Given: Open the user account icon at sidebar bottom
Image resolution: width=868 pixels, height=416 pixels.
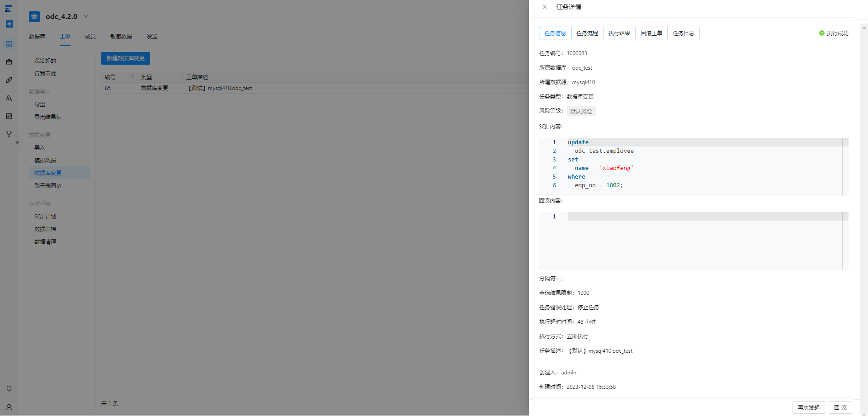Looking at the screenshot, I should (9, 407).
